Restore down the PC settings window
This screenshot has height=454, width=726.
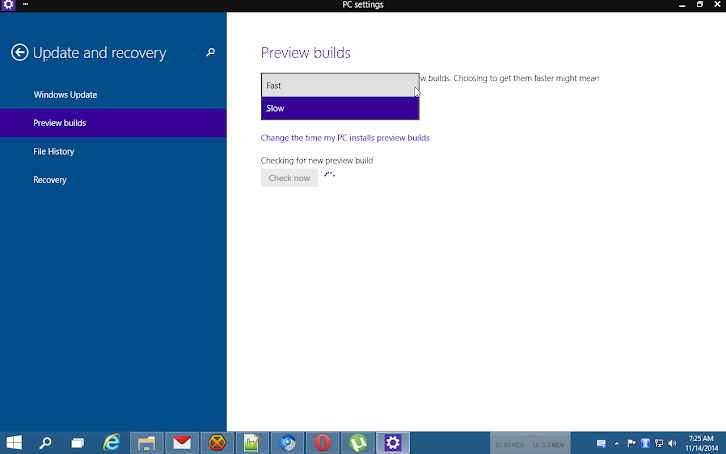pyautogui.click(x=700, y=5)
